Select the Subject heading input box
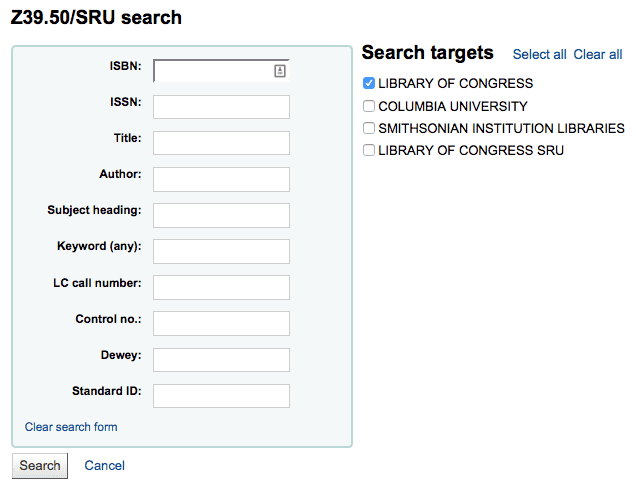This screenshot has height=485, width=636. [221, 215]
